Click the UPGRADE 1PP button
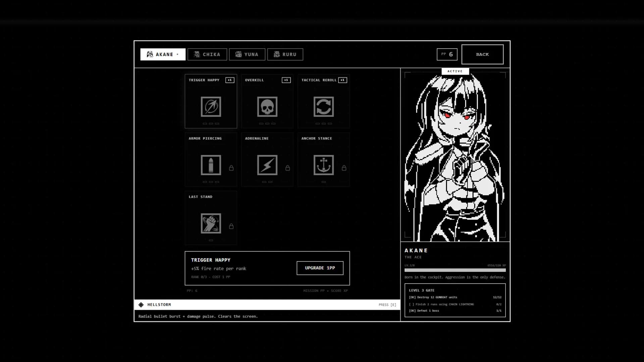644x362 pixels. tap(320, 268)
